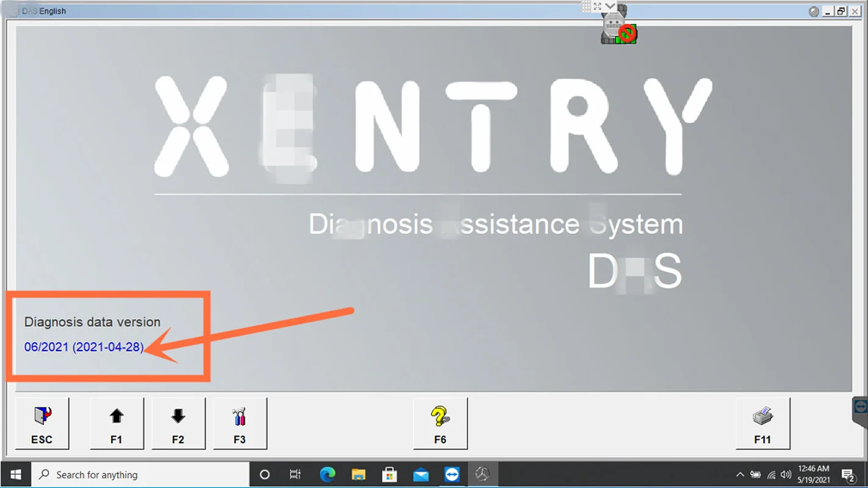Minimize the DAS window

[828, 12]
